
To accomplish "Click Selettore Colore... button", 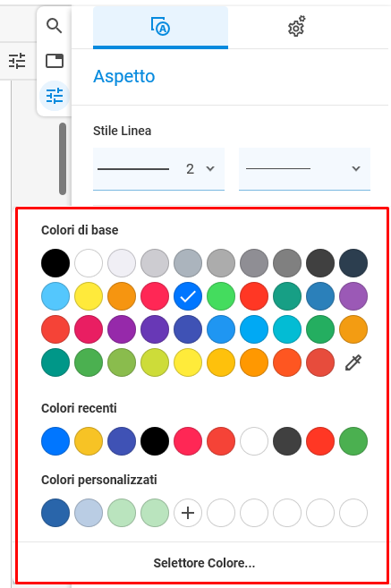I will click(x=204, y=563).
